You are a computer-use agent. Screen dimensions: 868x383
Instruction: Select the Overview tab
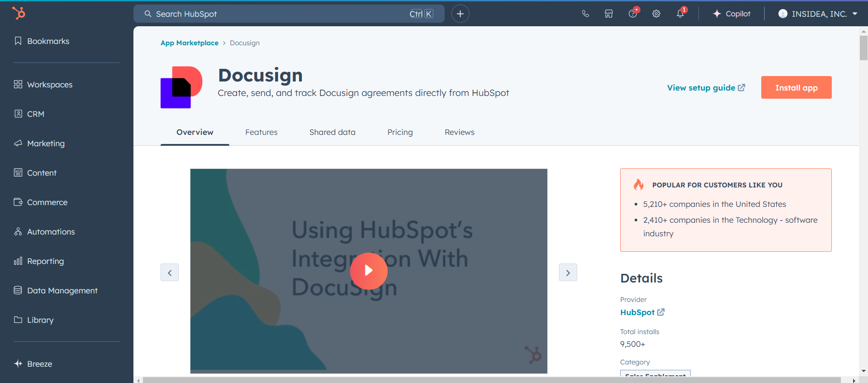click(195, 132)
